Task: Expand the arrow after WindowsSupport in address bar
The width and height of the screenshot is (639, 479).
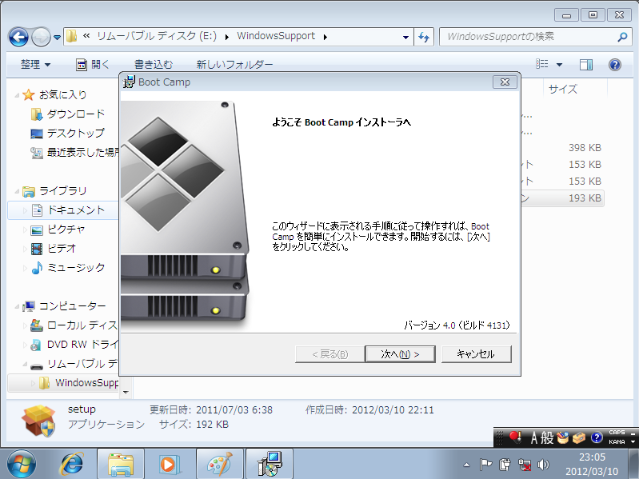Action: tap(325, 37)
